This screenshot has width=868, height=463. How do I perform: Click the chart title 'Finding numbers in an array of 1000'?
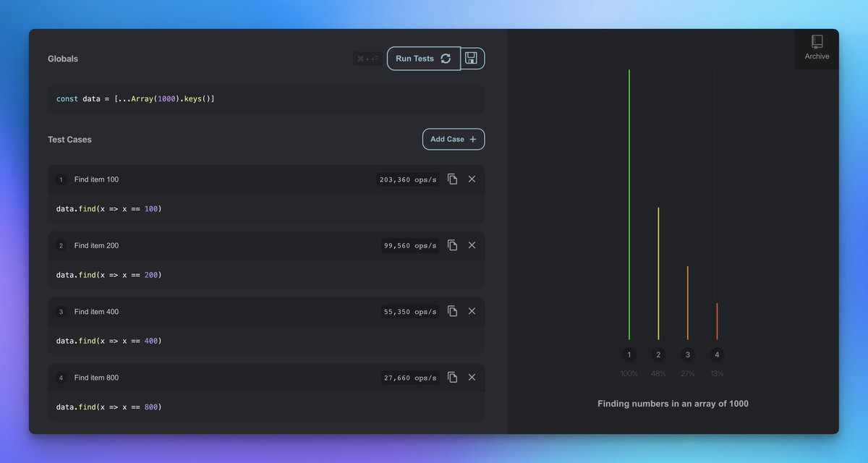pyautogui.click(x=673, y=404)
